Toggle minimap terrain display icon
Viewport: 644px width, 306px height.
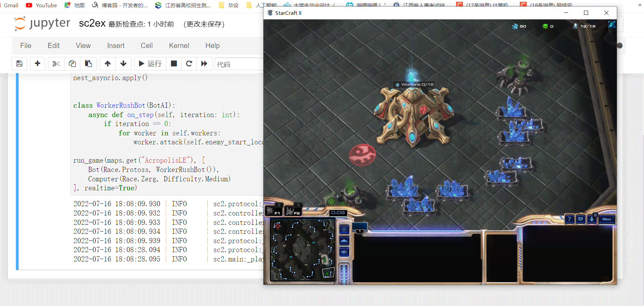tap(344, 240)
